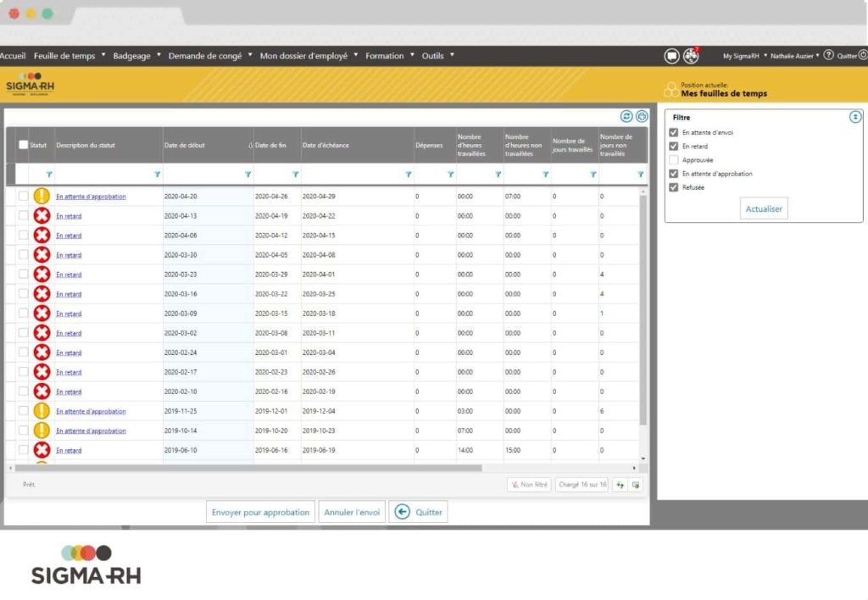
Task: Open the Nathalie Auzier user dropdown
Action: pyautogui.click(x=795, y=56)
